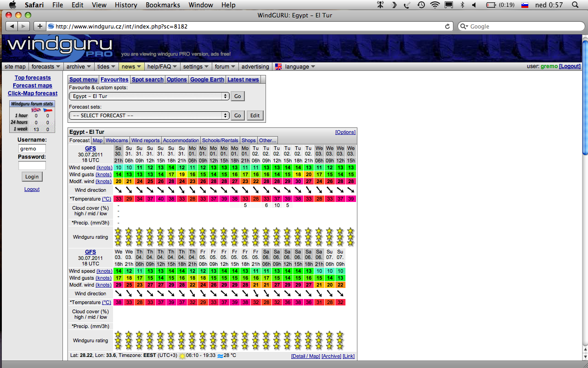The height and width of the screenshot is (368, 588).
Task: Open the Click-Map forecast link
Action: 33,93
